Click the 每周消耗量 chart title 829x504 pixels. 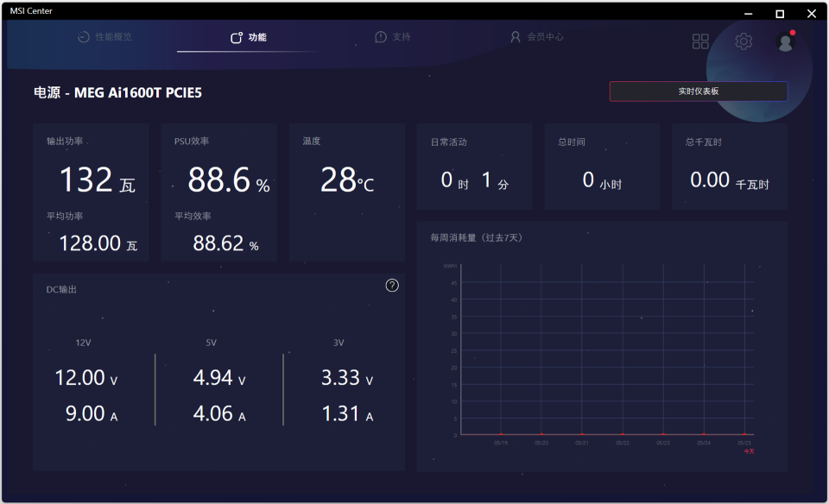tap(477, 237)
